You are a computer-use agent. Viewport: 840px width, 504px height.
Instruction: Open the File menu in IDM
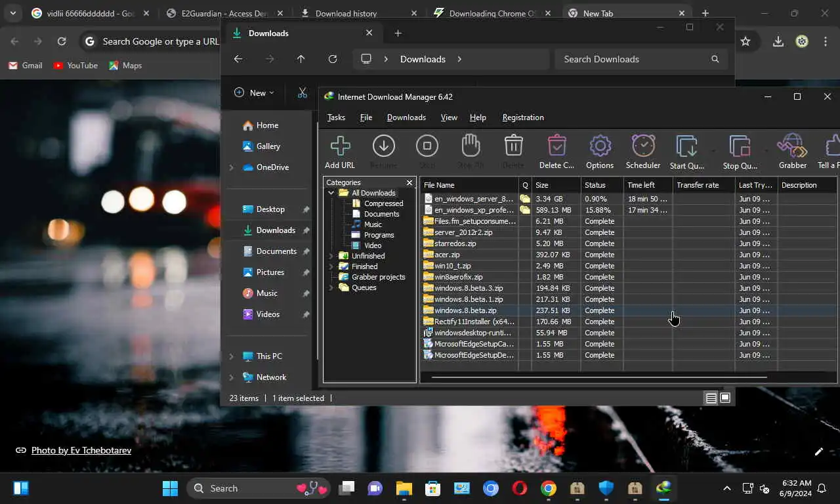[366, 117]
